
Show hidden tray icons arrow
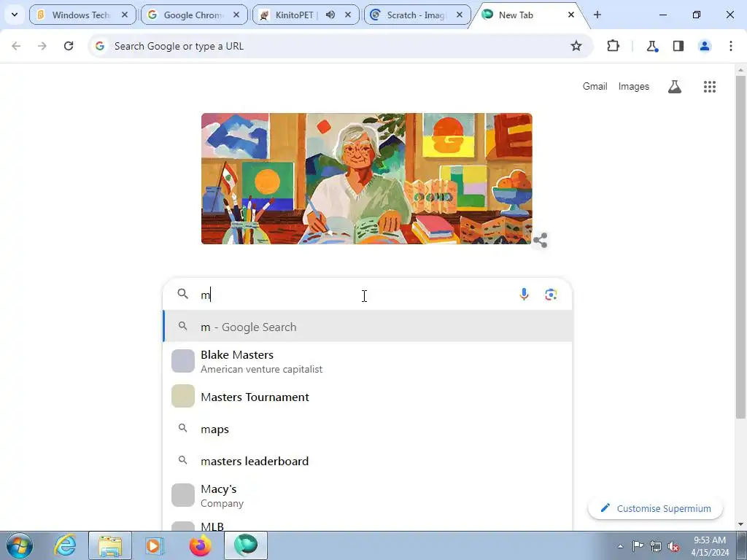[x=620, y=546]
